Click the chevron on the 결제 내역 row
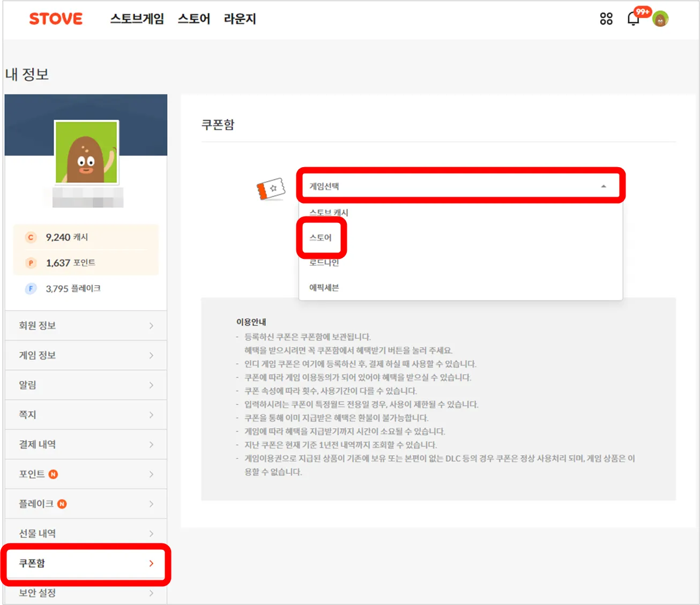 pos(152,445)
